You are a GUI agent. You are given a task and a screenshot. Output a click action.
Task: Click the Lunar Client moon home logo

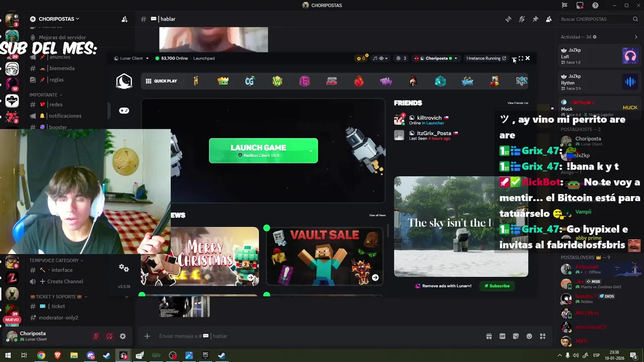point(124,81)
